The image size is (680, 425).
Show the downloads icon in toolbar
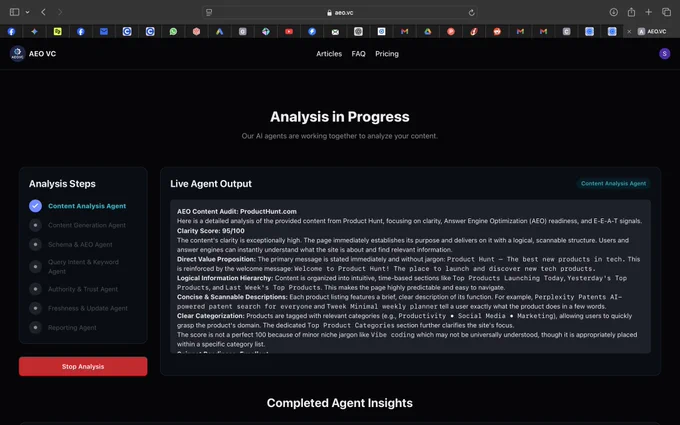click(x=613, y=12)
